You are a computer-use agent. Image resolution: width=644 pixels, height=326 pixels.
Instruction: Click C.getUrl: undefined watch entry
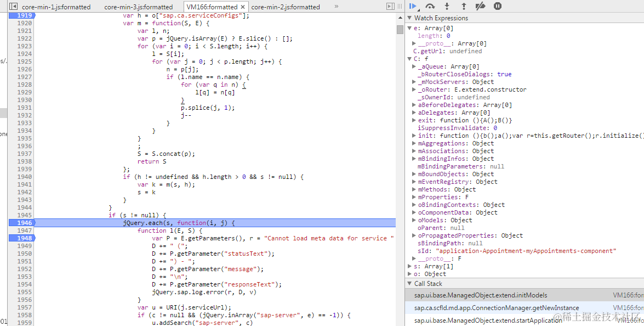[x=448, y=52]
